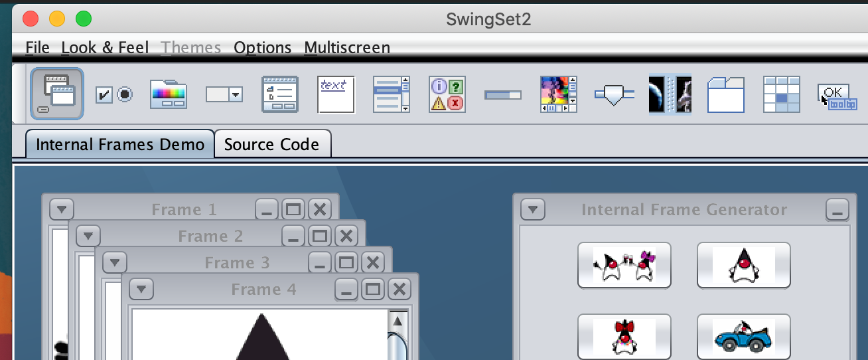Screen dimensions: 868x360
Task: Open the ToolTip demo with OK cursor icon
Action: click(x=837, y=96)
